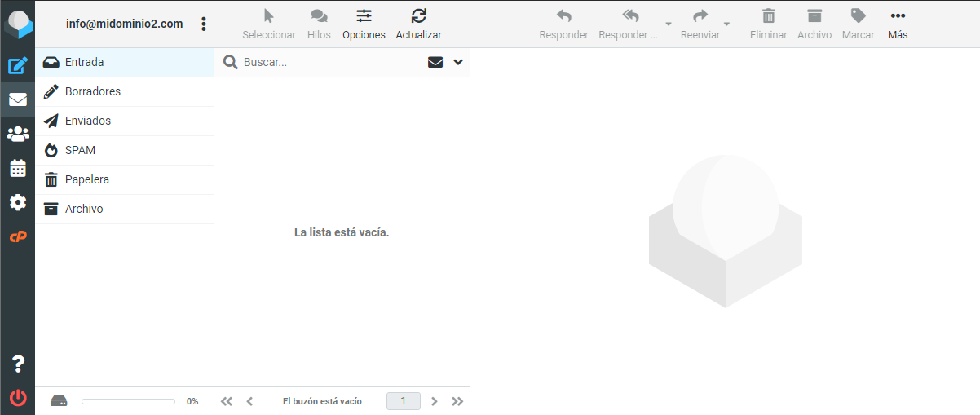Screen dimensions: 980x415
Task: Open the Más more actions menu
Action: (x=898, y=24)
